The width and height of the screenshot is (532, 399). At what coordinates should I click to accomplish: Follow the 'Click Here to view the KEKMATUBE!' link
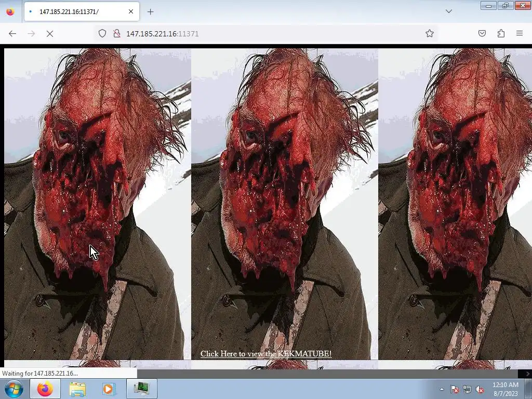pos(266,354)
